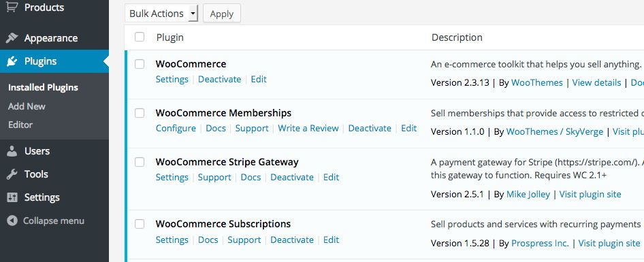Check the WooCommerce Subscriptions checkbox
Image resolution: width=644 pixels, height=262 pixels.
tap(140, 224)
